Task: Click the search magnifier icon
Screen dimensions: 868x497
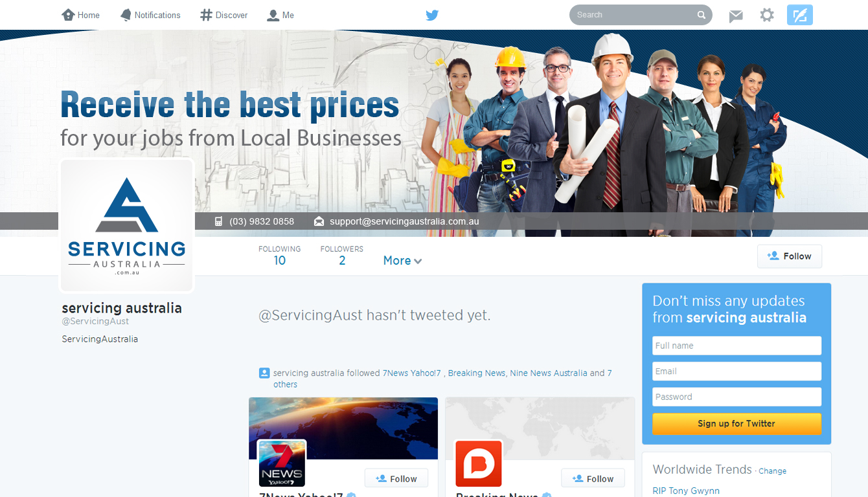Action: pyautogui.click(x=702, y=15)
